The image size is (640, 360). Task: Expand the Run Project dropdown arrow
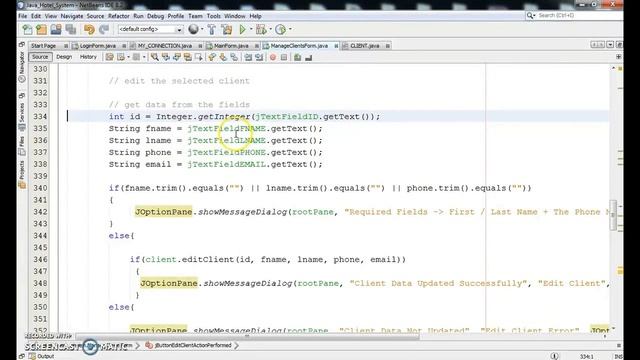[x=251, y=29]
